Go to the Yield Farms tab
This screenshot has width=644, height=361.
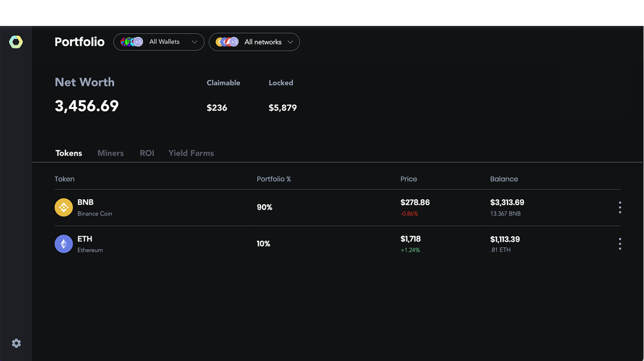[x=191, y=153]
